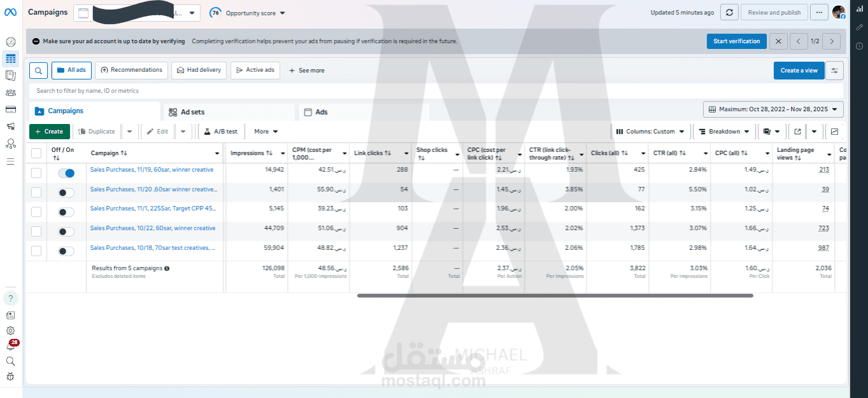Viewport: 868px width, 398px height.
Task: Open the Campaign column header dropdown
Action: point(217,153)
